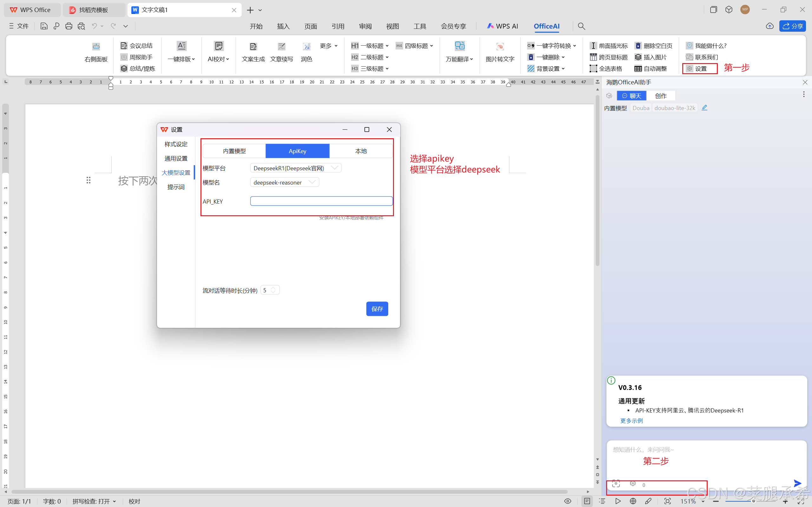Open the 开始 ribbon tab

point(256,26)
